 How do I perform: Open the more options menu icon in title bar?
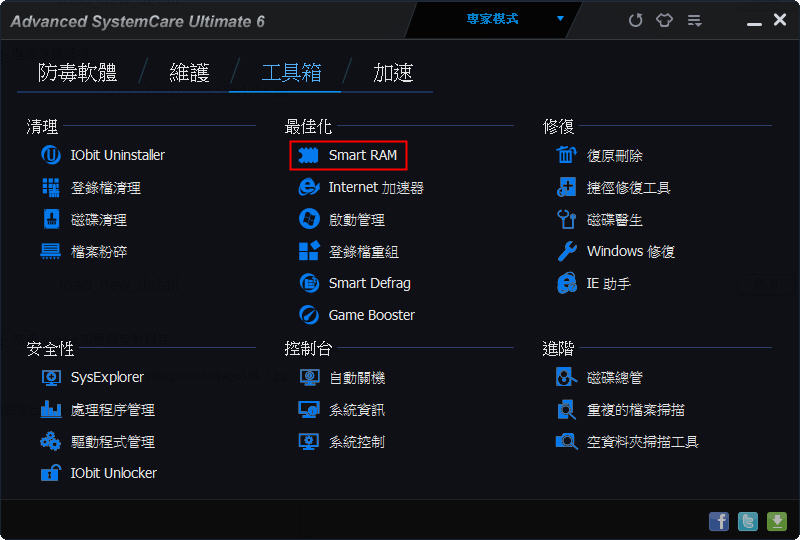694,20
